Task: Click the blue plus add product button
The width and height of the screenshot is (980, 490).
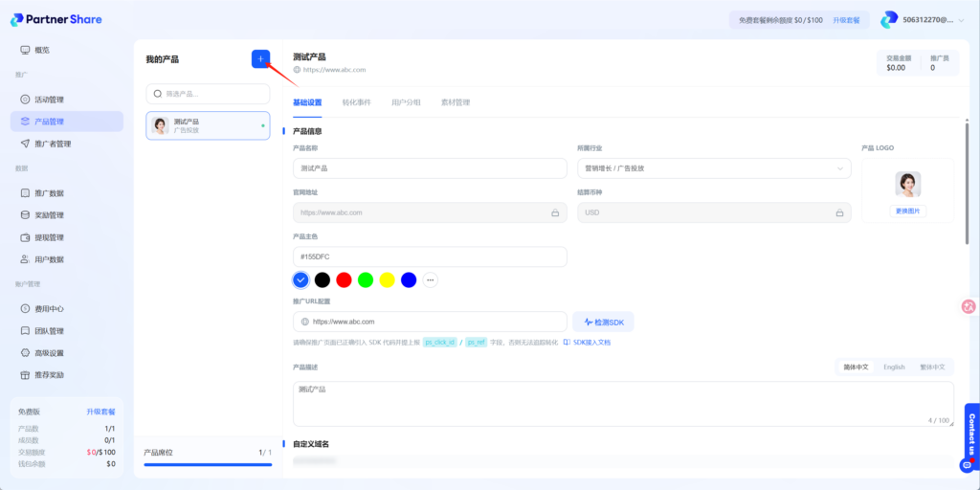Action: 260,59
